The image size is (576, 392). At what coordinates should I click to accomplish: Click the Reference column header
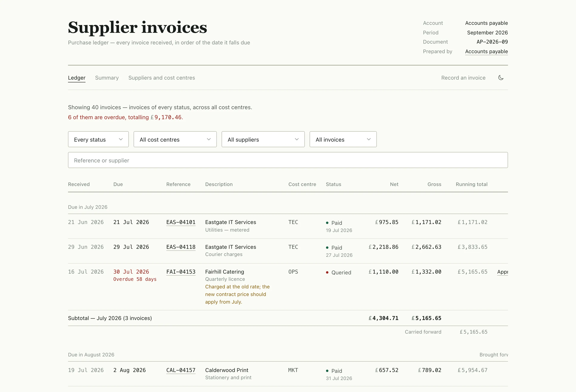pyautogui.click(x=178, y=184)
